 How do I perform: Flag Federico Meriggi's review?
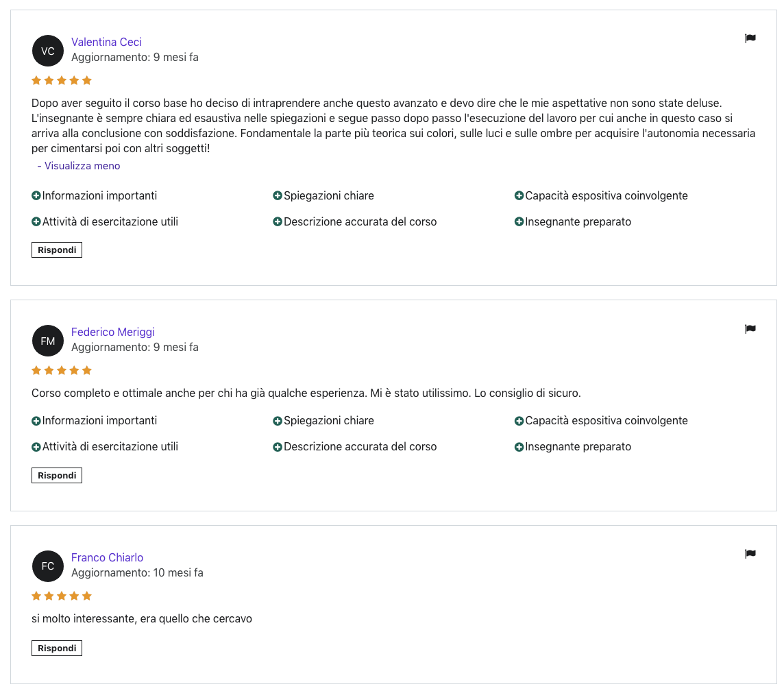750,328
